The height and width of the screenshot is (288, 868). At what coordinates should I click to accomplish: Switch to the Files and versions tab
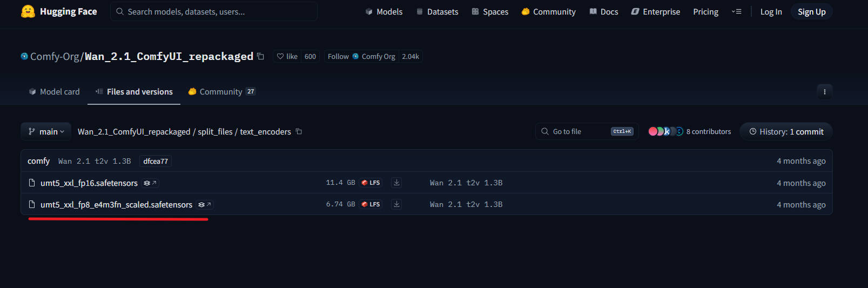click(x=134, y=92)
